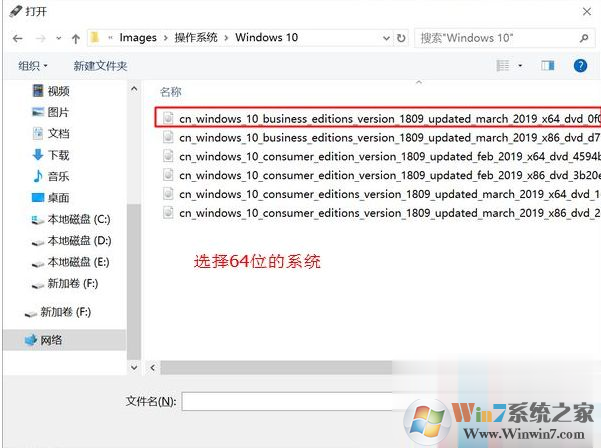Create a folder with 新建文件夹

(x=100, y=66)
